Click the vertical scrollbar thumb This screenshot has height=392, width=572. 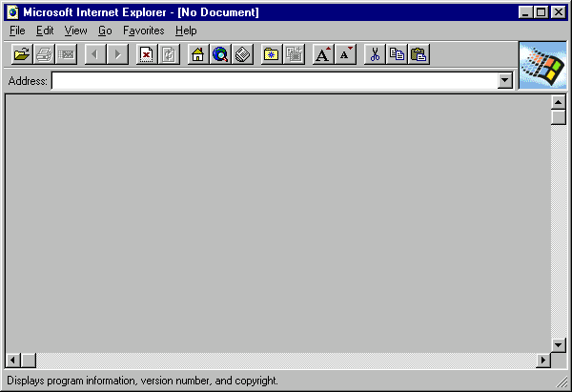(x=558, y=117)
